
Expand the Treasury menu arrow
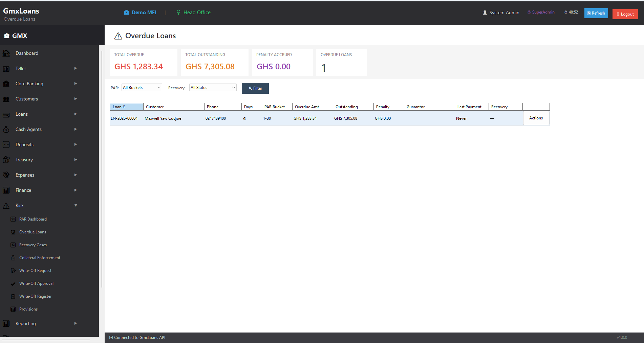(76, 160)
